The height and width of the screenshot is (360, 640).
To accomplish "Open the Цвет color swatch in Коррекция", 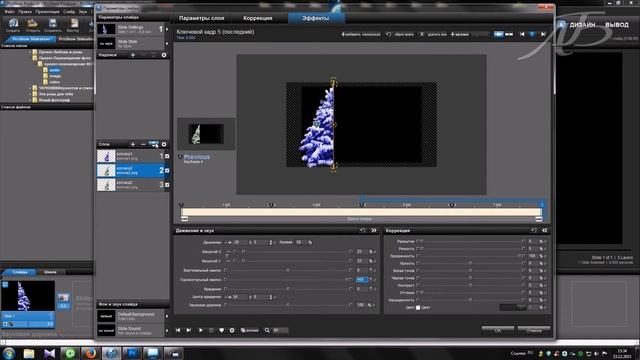I will click(x=513, y=307).
